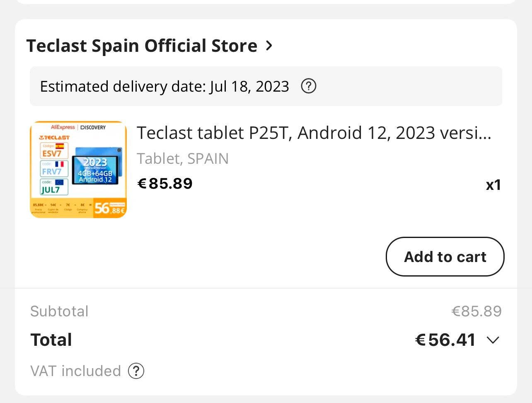Viewport: 532px width, 403px height.
Task: Add the Teclast tablet to cart
Action: click(x=445, y=257)
